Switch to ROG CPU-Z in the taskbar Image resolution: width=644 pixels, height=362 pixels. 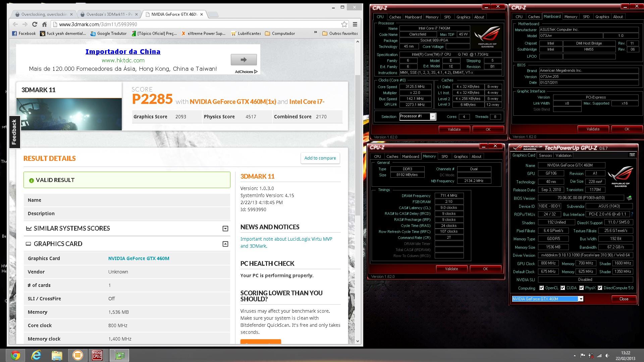[x=97, y=355]
